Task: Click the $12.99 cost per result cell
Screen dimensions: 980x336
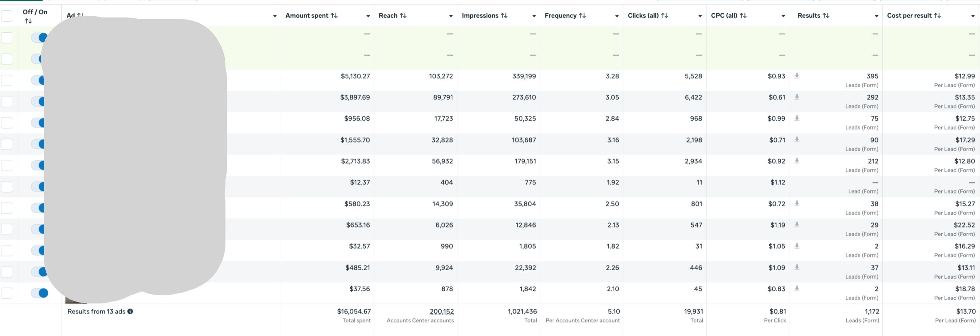Action: tap(964, 76)
